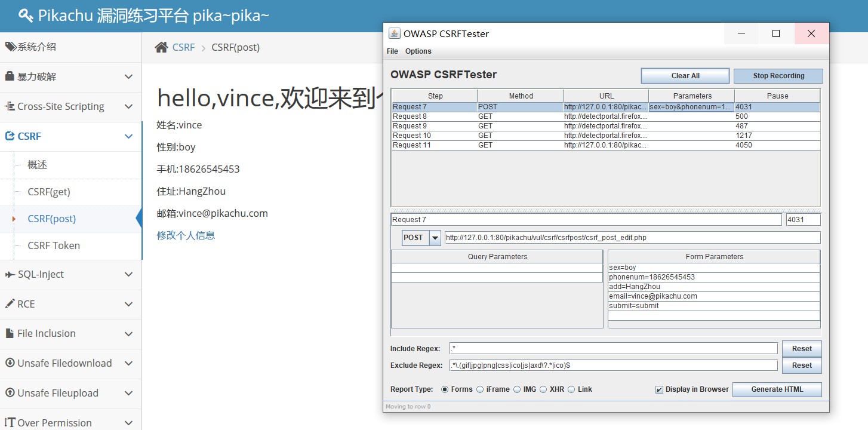Reset the Include Regex field
868x430 pixels.
(802, 349)
